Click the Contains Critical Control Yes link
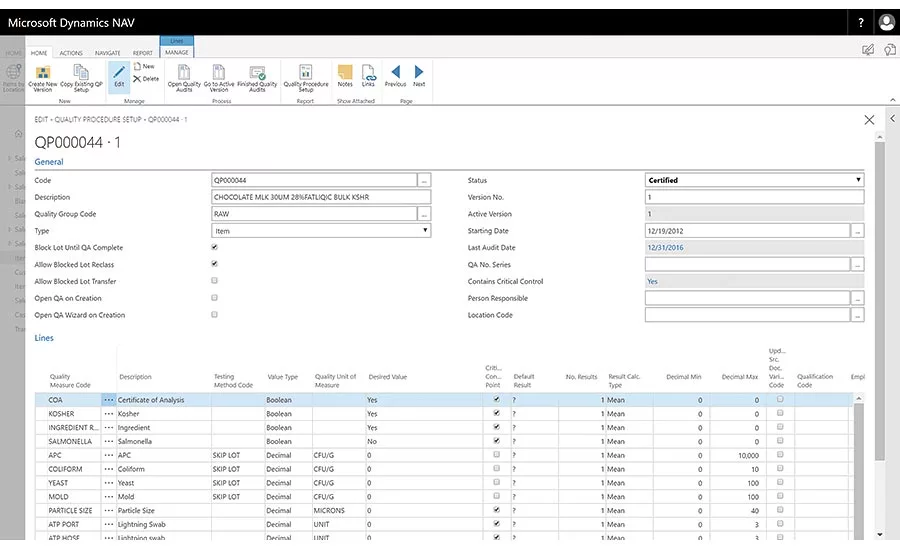The image size is (900, 550). (652, 282)
